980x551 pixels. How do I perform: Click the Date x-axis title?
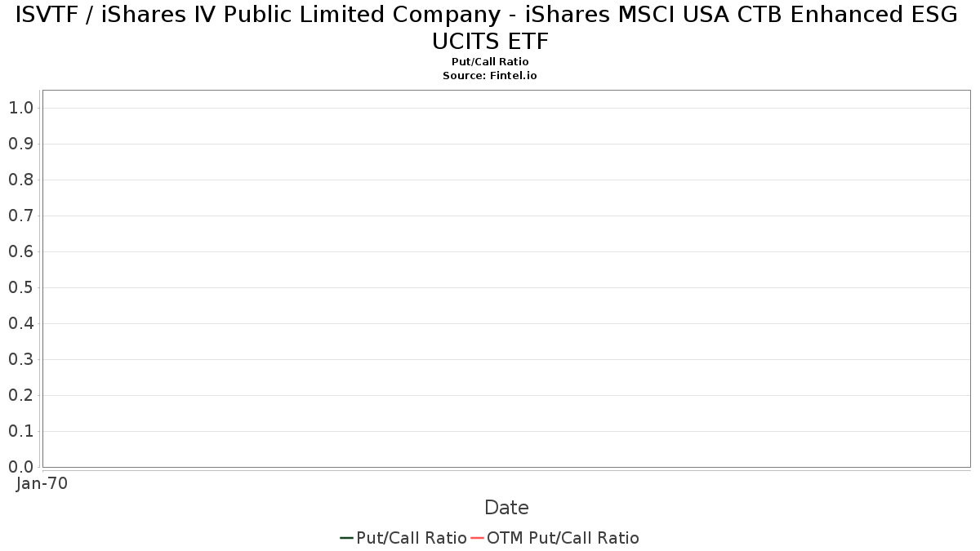pyautogui.click(x=506, y=508)
